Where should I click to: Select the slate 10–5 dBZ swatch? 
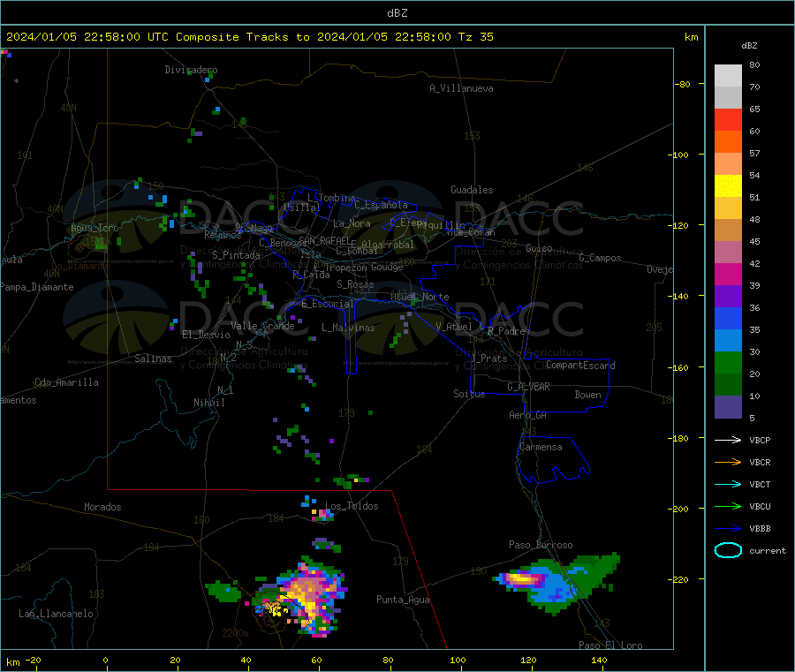point(728,407)
